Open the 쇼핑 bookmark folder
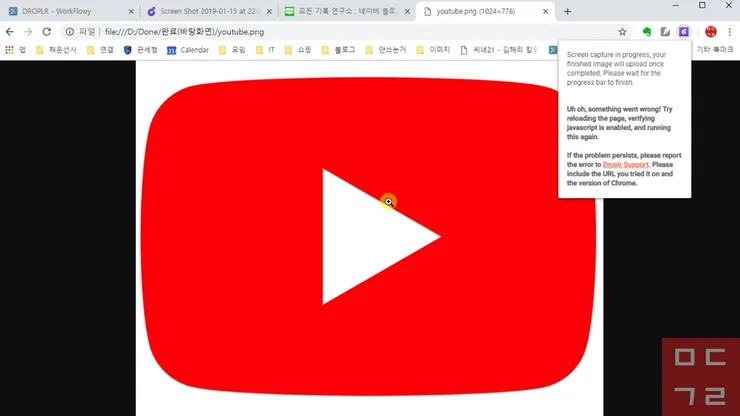This screenshot has height=416, width=740. click(298, 50)
